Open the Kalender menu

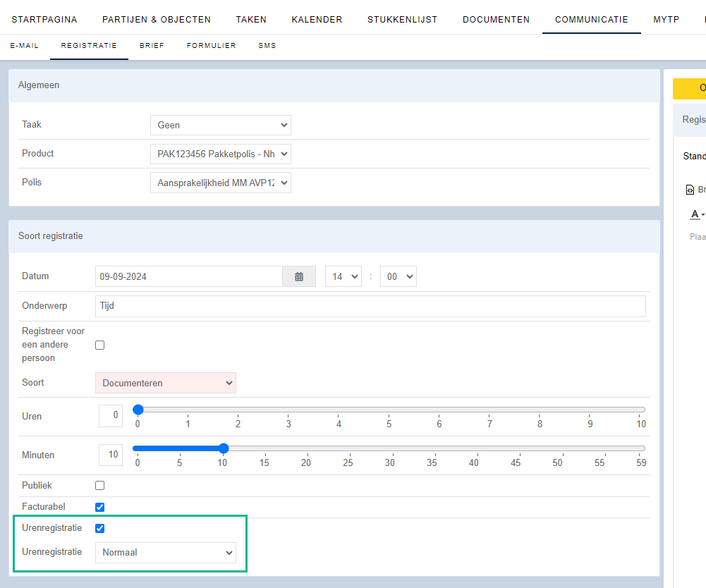317,19
